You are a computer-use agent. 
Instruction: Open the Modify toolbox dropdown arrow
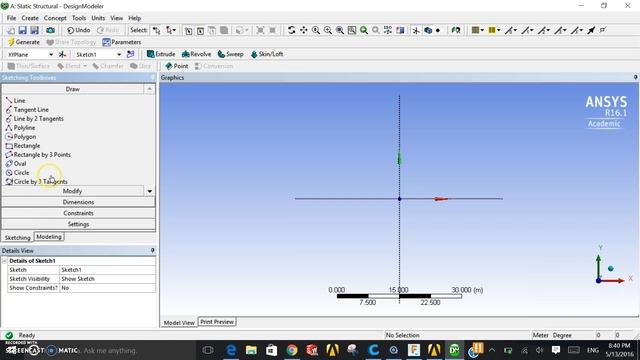click(149, 191)
